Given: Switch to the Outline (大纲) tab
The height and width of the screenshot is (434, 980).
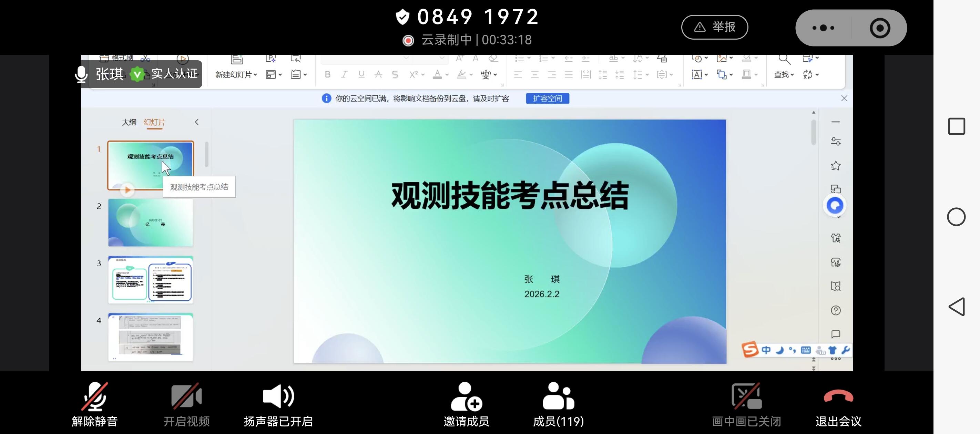Looking at the screenshot, I should [129, 122].
